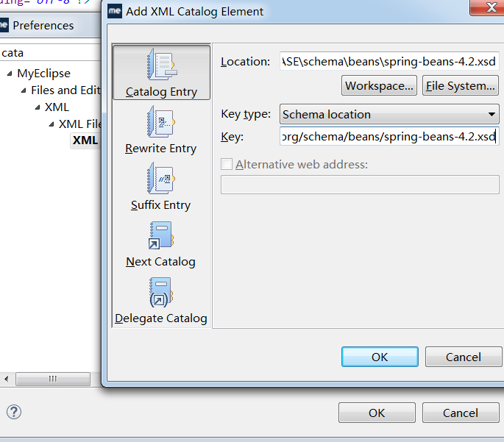Click the File System... button
The image size is (504, 442).
click(x=461, y=86)
